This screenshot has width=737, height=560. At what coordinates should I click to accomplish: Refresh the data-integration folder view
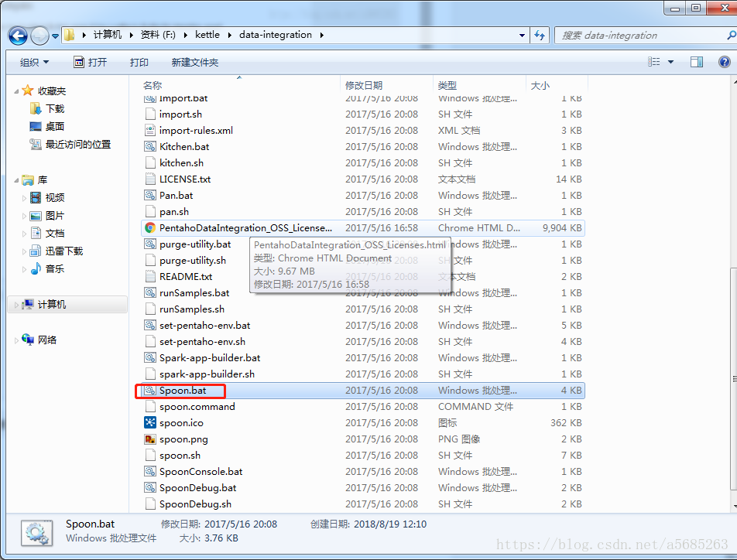(540, 36)
